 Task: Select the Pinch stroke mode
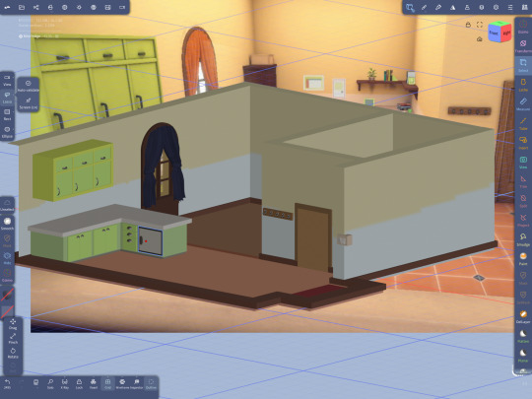pos(13,339)
